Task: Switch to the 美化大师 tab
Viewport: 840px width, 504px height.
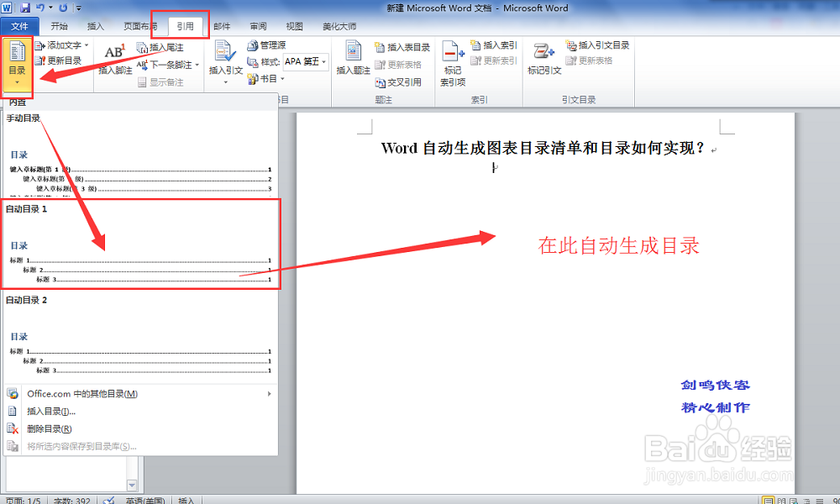Action: click(x=339, y=26)
